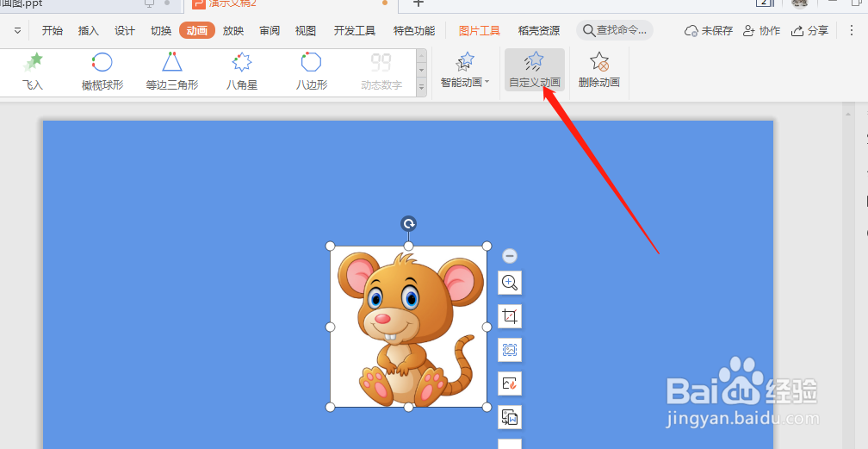Click the 分享 share button
868x449 pixels.
click(x=809, y=30)
